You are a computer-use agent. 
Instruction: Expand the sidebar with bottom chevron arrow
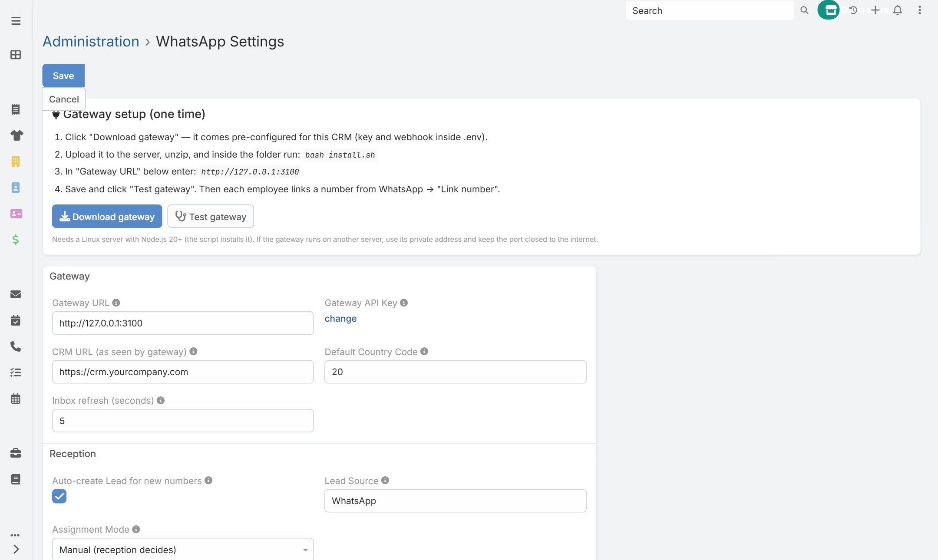click(16, 549)
